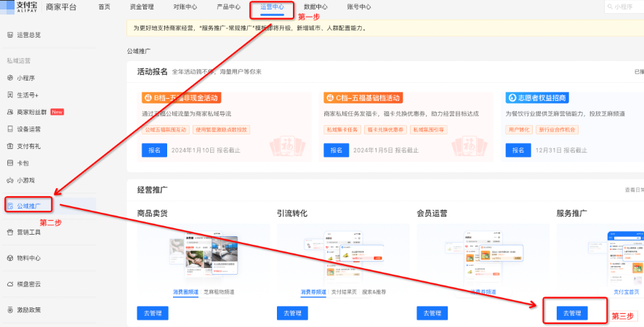Click 12月31日 报名截止 text
This screenshot has width=644, height=327.
(561, 150)
